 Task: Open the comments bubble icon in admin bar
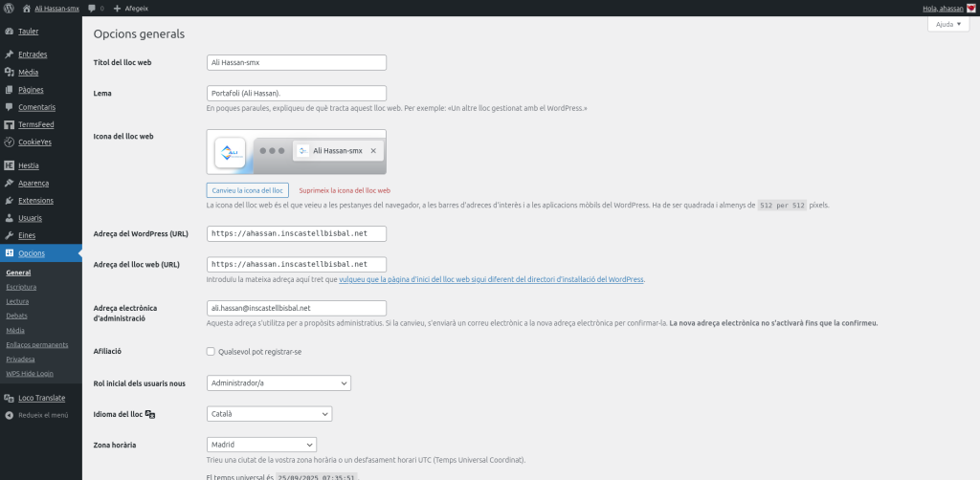pyautogui.click(x=92, y=8)
